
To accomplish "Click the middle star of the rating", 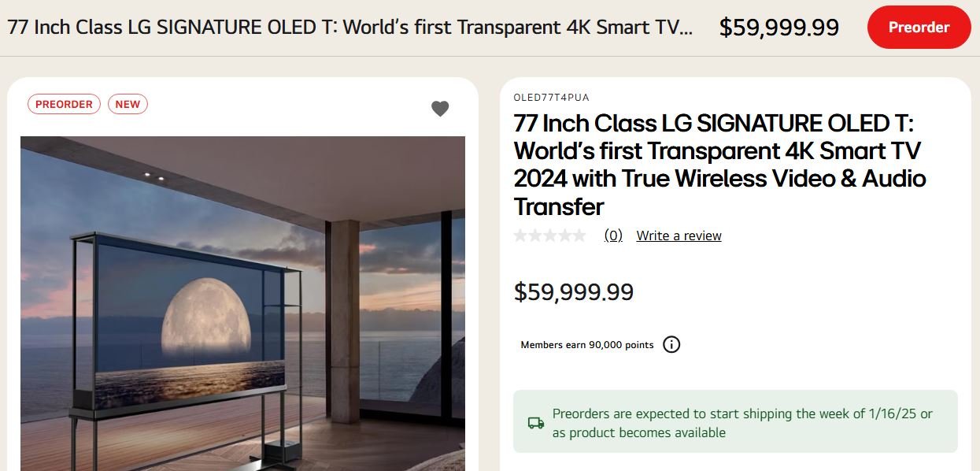I will click(549, 235).
